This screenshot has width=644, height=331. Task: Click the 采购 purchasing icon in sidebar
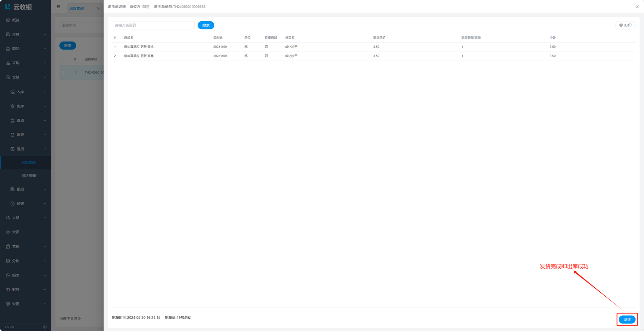[8, 63]
